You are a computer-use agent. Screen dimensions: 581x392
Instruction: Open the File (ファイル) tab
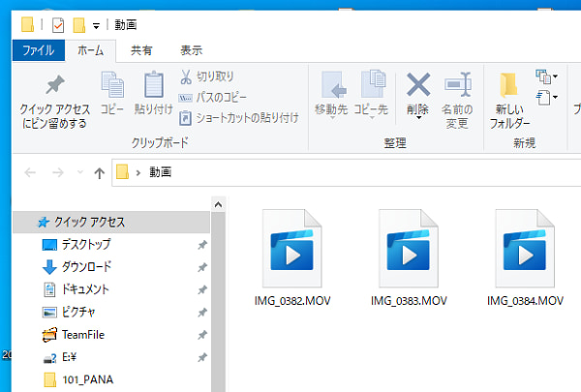(x=39, y=50)
